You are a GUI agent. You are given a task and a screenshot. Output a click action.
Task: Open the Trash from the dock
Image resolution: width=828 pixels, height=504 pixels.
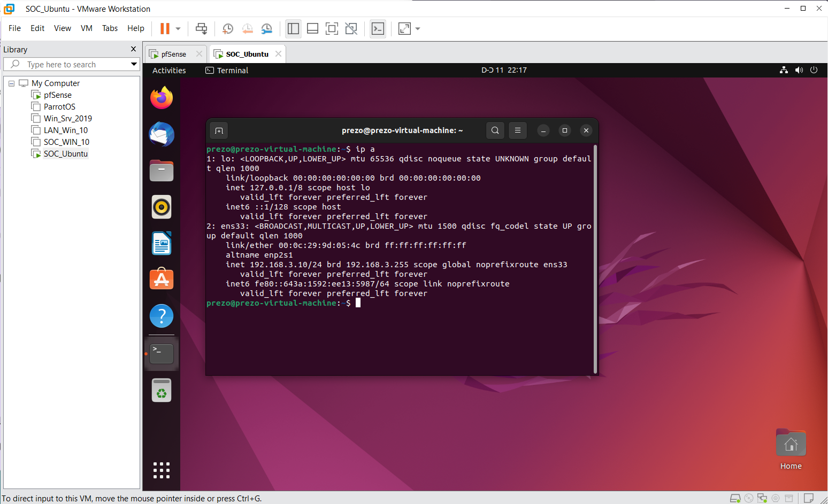coord(162,390)
